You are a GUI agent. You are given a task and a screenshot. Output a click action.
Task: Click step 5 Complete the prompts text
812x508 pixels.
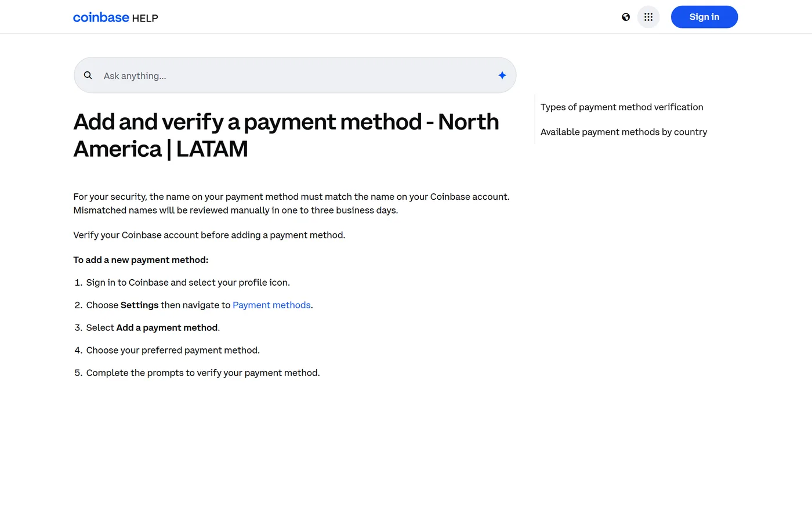203,373
